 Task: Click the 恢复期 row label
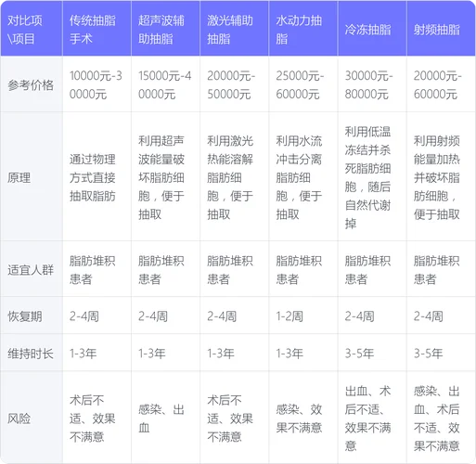click(x=32, y=316)
